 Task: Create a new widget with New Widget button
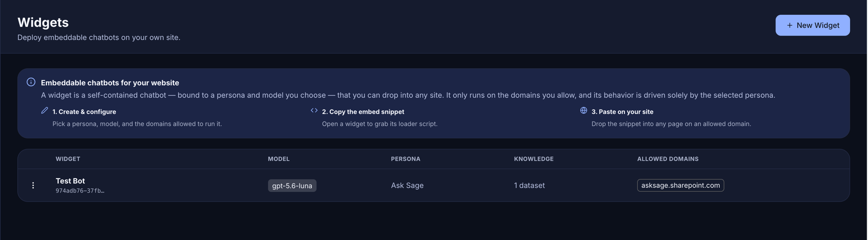click(x=812, y=25)
